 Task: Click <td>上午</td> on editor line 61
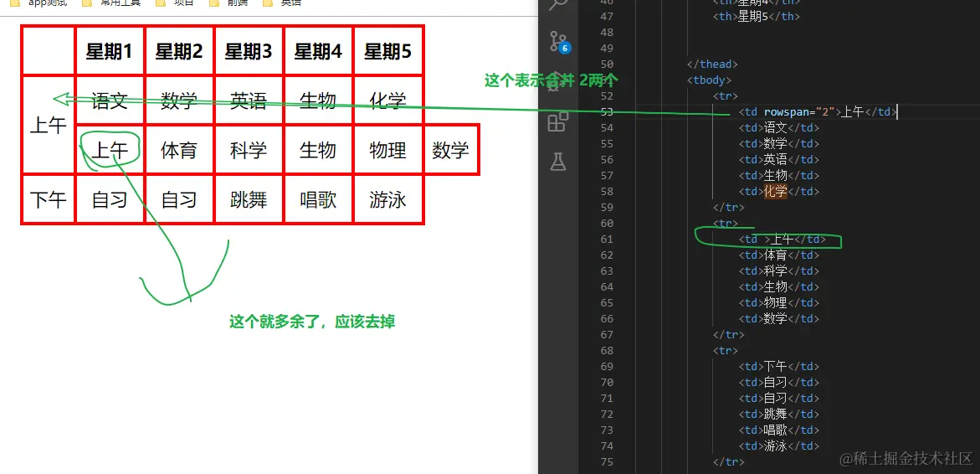[782, 240]
